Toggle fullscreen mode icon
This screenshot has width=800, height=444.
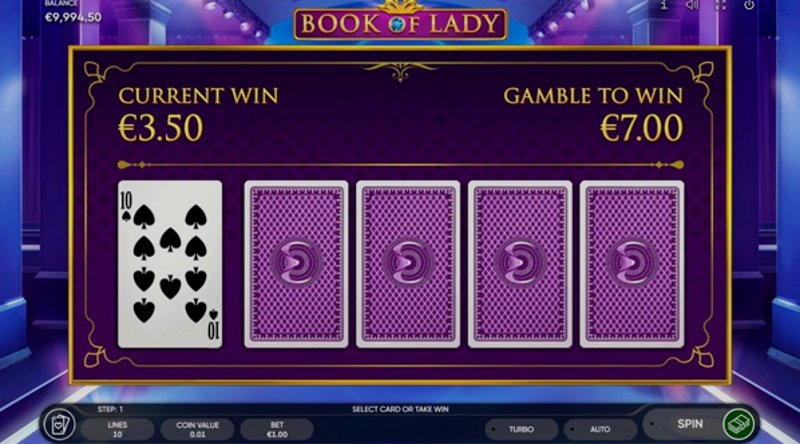pyautogui.click(x=720, y=5)
